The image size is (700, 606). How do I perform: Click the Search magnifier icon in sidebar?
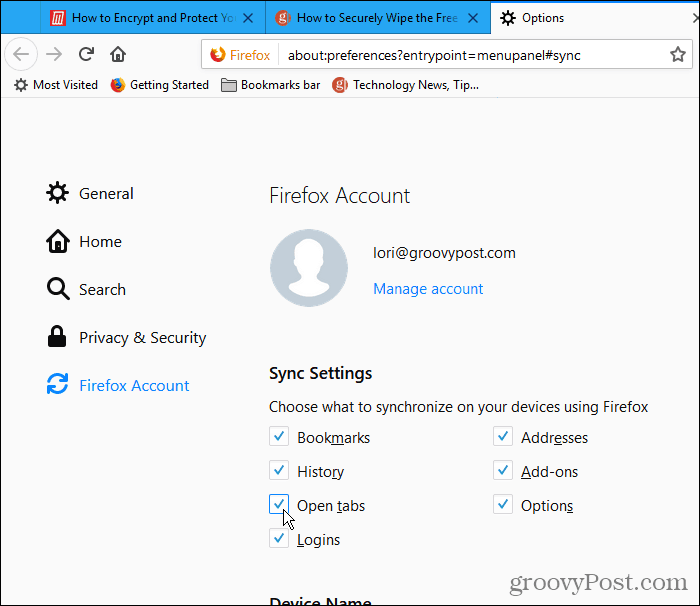[x=58, y=289]
